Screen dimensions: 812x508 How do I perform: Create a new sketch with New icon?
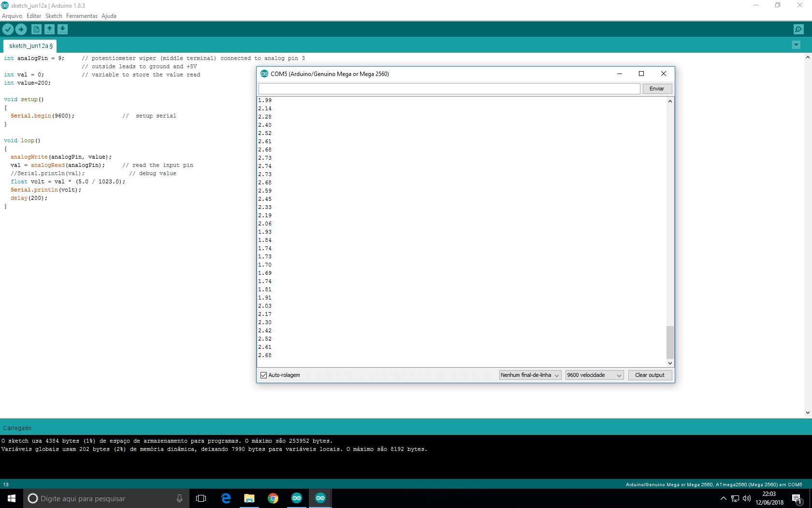(36, 30)
